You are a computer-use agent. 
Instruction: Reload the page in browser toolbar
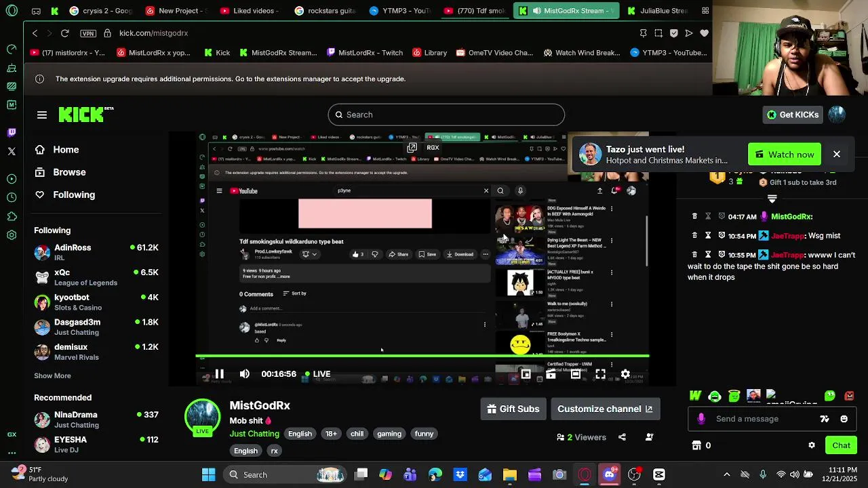click(65, 33)
